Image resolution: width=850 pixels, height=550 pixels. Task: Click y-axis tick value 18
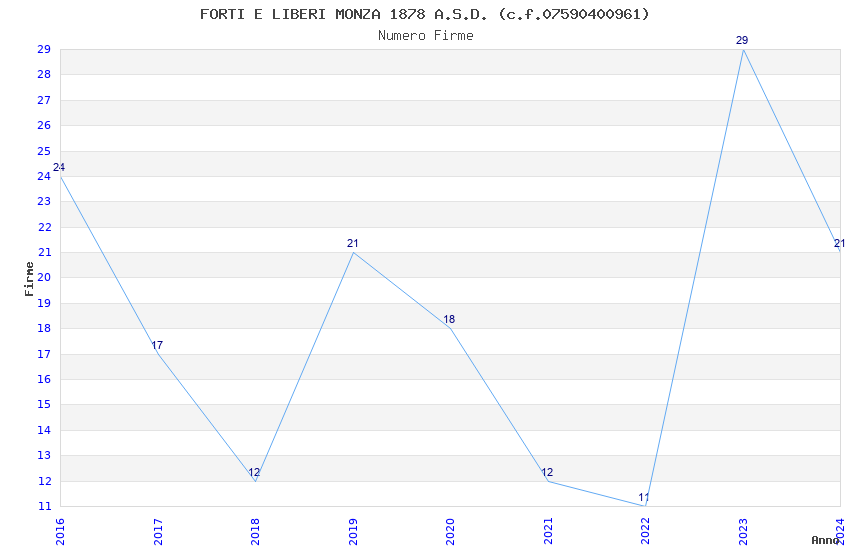(x=44, y=328)
